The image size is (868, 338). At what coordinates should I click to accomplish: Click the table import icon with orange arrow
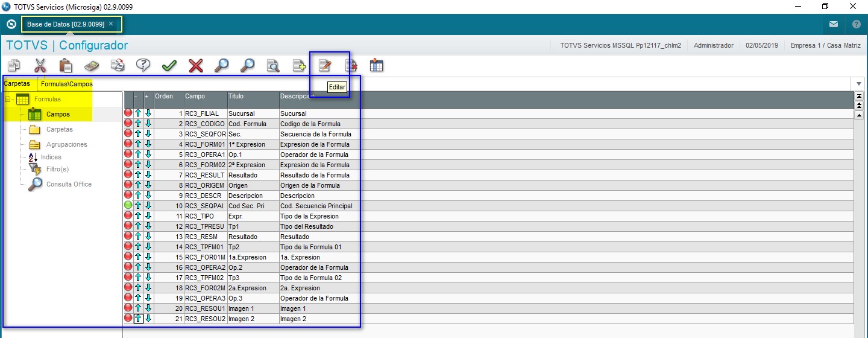pos(377,65)
